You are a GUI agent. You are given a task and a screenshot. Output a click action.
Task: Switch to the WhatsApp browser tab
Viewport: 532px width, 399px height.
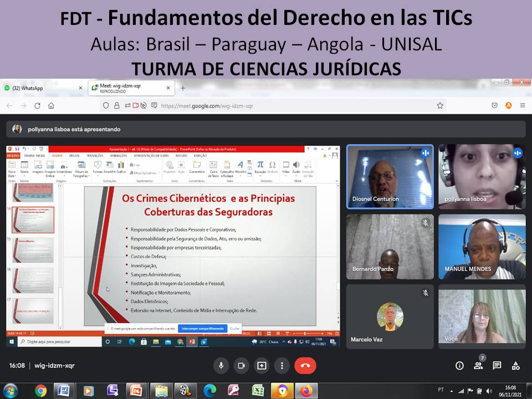(43, 88)
